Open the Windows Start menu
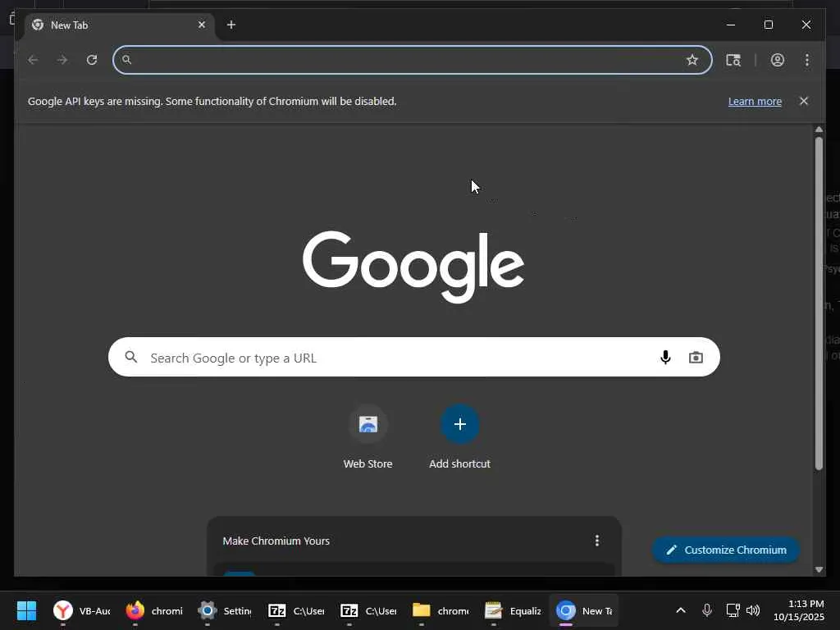 click(26, 610)
